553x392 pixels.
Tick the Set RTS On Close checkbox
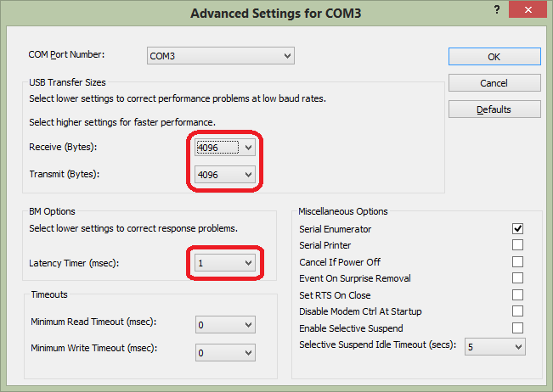(x=517, y=295)
